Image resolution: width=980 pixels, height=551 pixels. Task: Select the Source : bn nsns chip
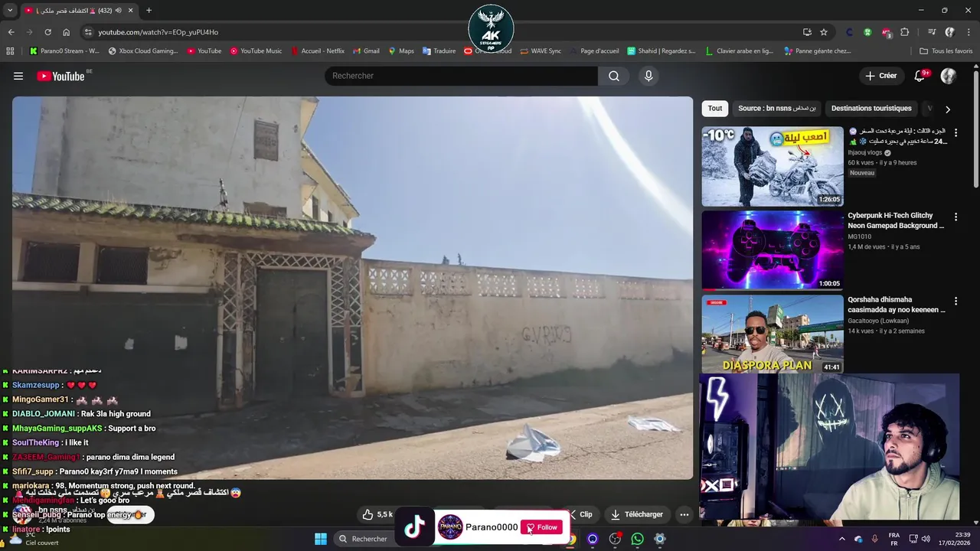(776, 109)
